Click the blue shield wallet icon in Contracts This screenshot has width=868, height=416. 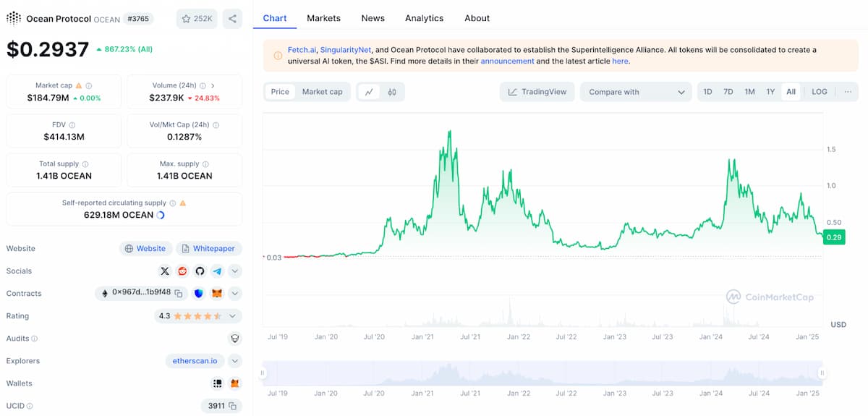199,294
